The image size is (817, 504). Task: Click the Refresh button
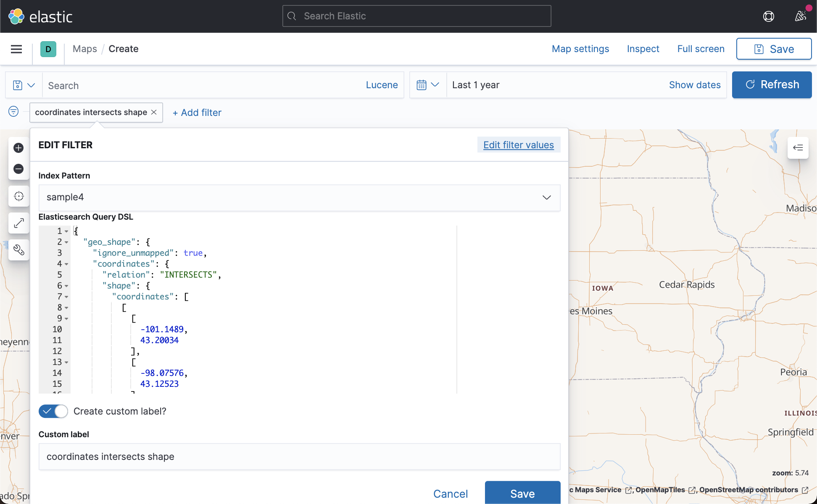click(772, 84)
